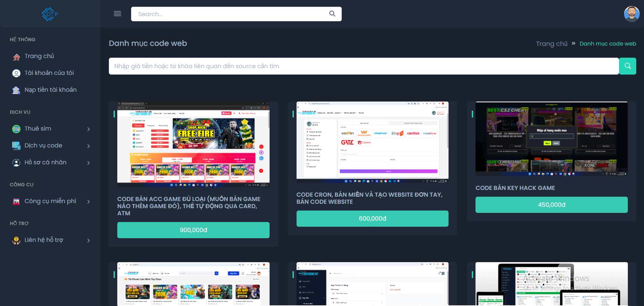Click the 600,000đ price button
The image size is (644, 306).
point(372,219)
